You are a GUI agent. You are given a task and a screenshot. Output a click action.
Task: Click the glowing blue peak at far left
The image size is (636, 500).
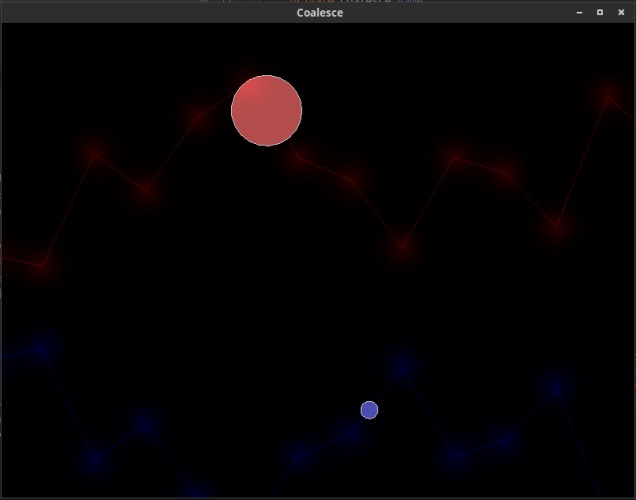point(43,349)
